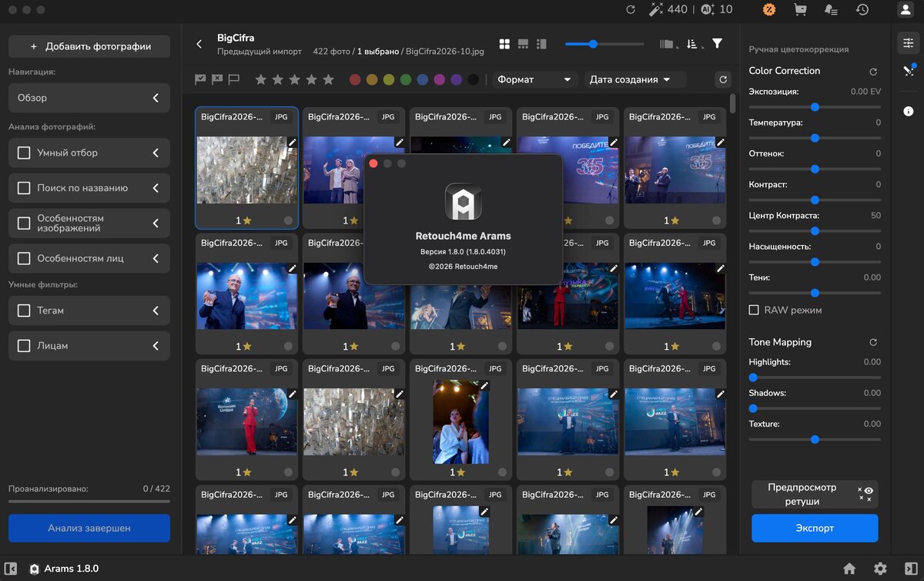Enable the Лицам checkbox
This screenshot has width=924, height=581.
coord(24,346)
